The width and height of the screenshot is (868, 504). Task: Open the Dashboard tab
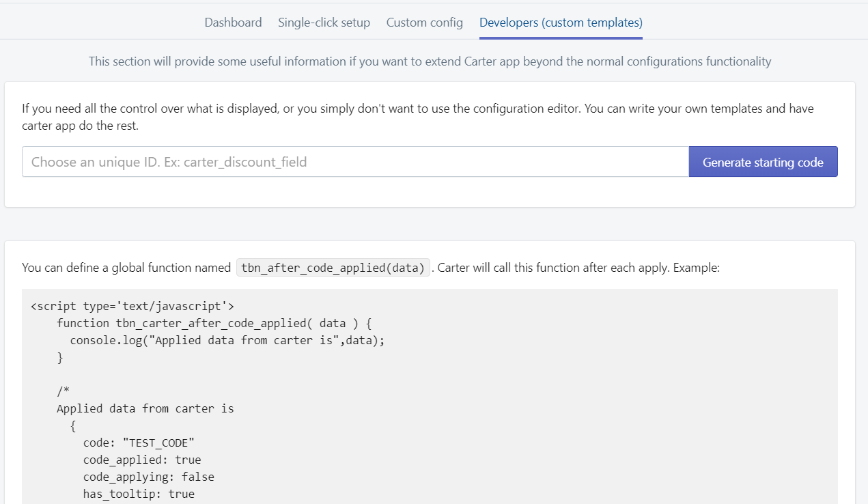[x=233, y=23]
